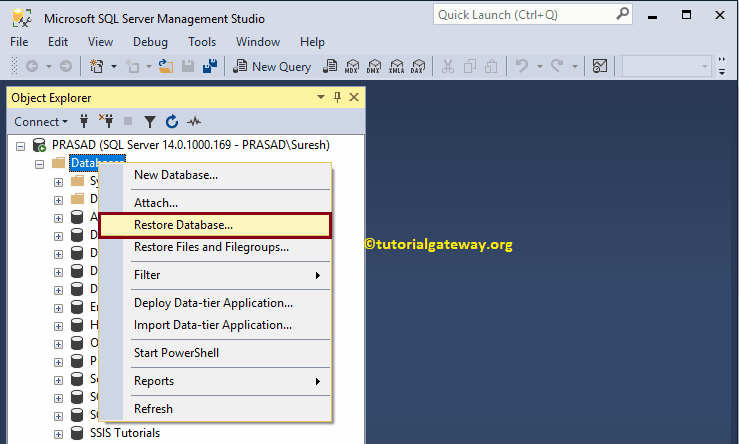Open the New Project dropdown arrow
This screenshot has width=739, height=444.
[114, 66]
